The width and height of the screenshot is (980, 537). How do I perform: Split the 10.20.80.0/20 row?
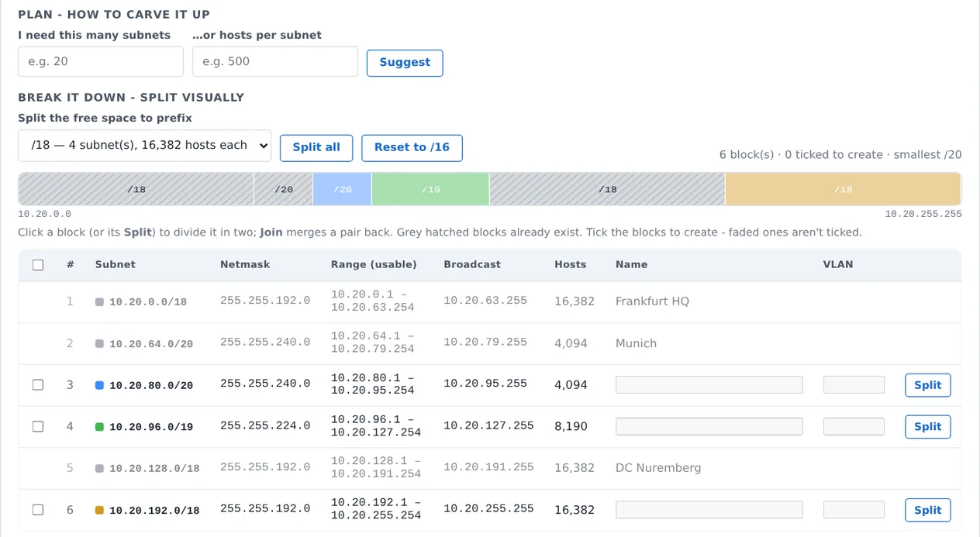click(x=928, y=385)
